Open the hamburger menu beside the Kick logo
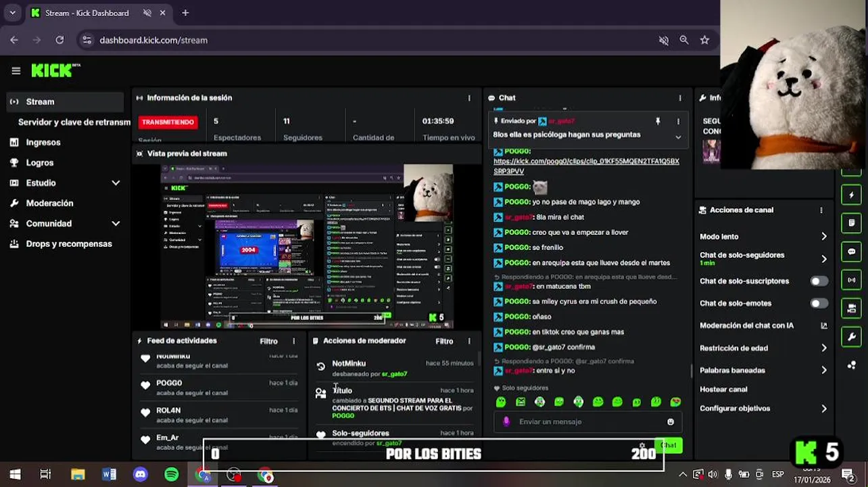The width and height of the screenshot is (868, 487). [16, 70]
